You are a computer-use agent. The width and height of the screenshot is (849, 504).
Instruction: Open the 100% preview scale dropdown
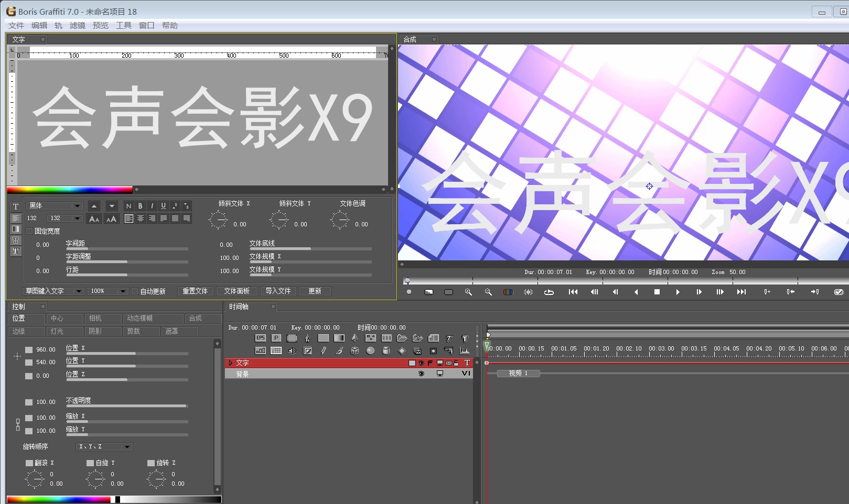point(109,291)
